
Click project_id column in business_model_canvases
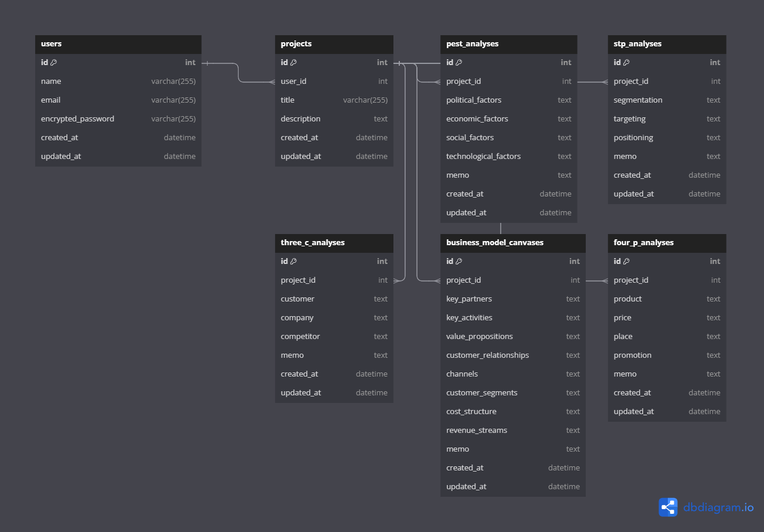pyautogui.click(x=513, y=280)
